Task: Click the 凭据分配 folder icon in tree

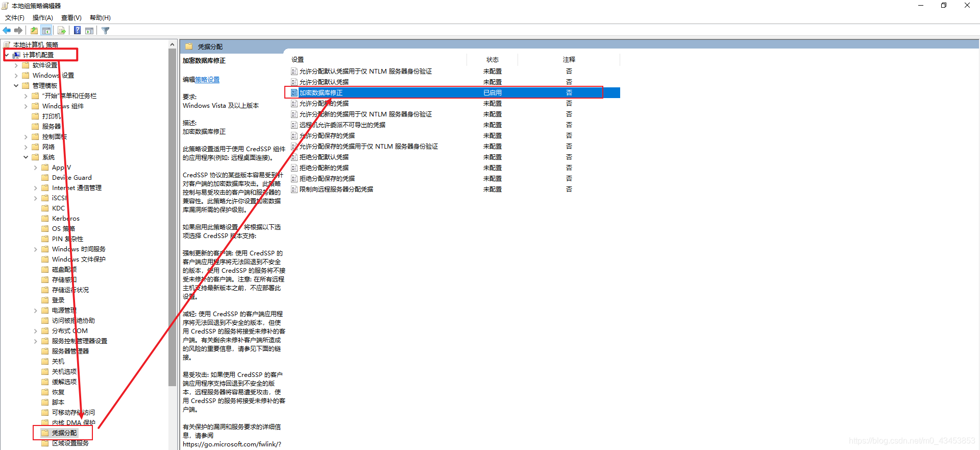Action: tap(45, 433)
